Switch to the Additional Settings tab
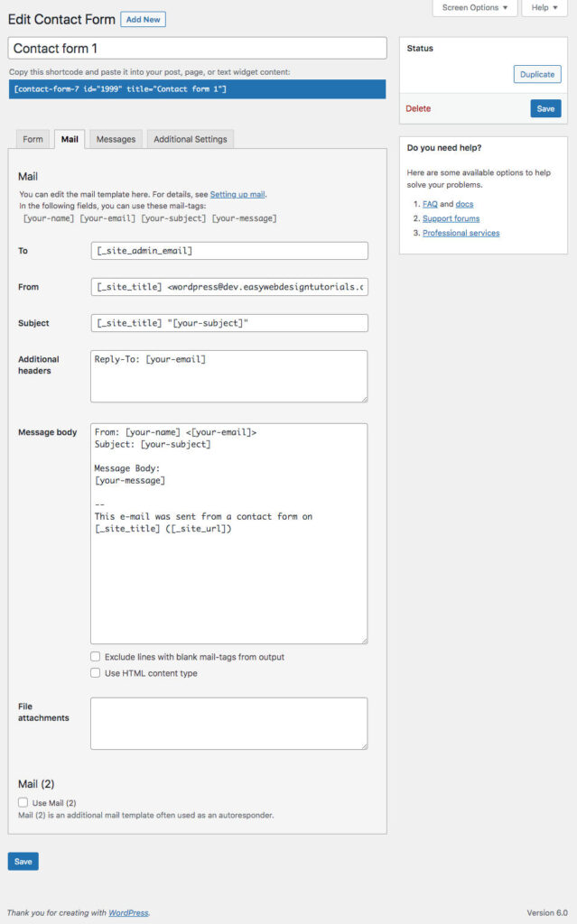Image resolution: width=577 pixels, height=924 pixels. pyautogui.click(x=190, y=139)
